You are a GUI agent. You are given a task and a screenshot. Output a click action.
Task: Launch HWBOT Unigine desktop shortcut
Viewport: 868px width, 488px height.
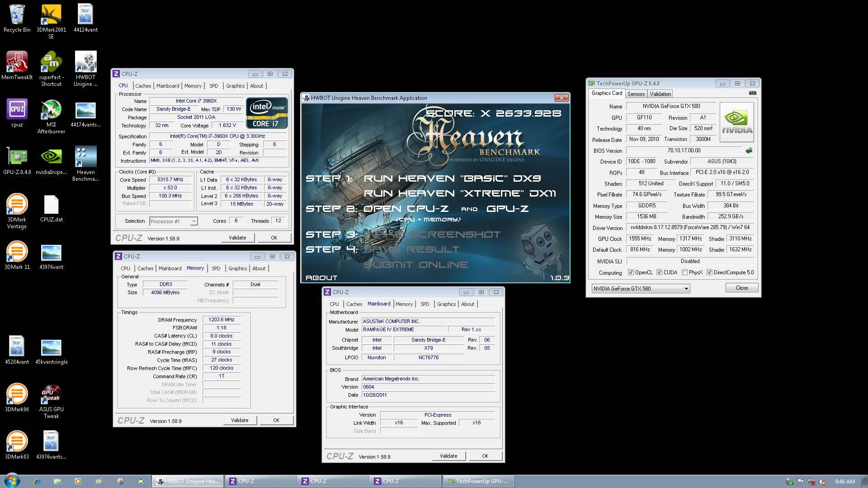coord(85,69)
